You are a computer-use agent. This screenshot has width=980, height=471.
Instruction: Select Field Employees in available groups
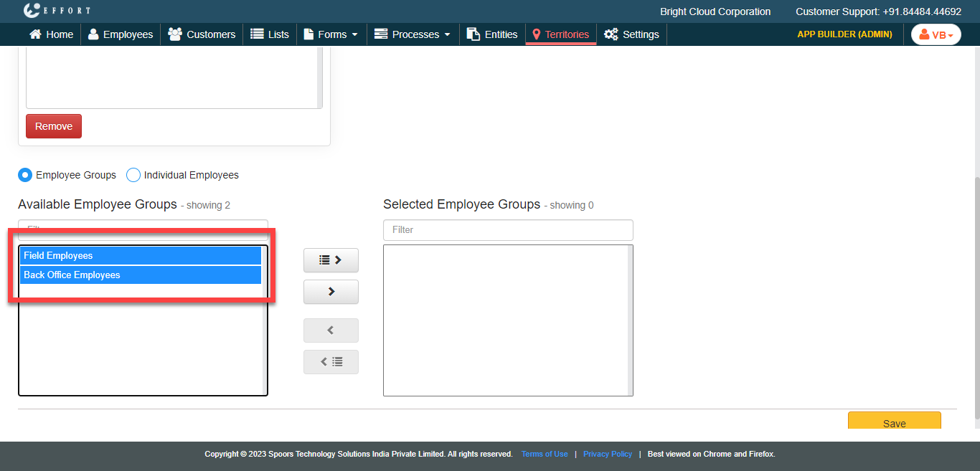pos(140,256)
